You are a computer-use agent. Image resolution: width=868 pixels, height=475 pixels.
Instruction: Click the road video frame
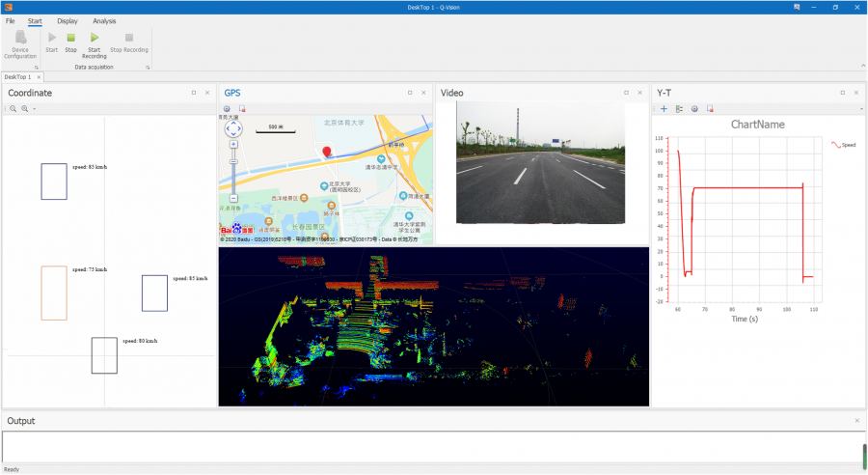540,162
